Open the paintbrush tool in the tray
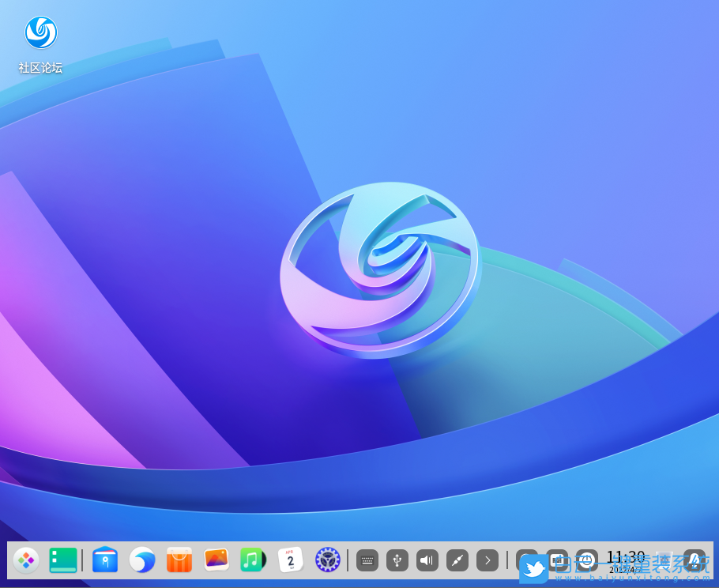 pyautogui.click(x=457, y=560)
